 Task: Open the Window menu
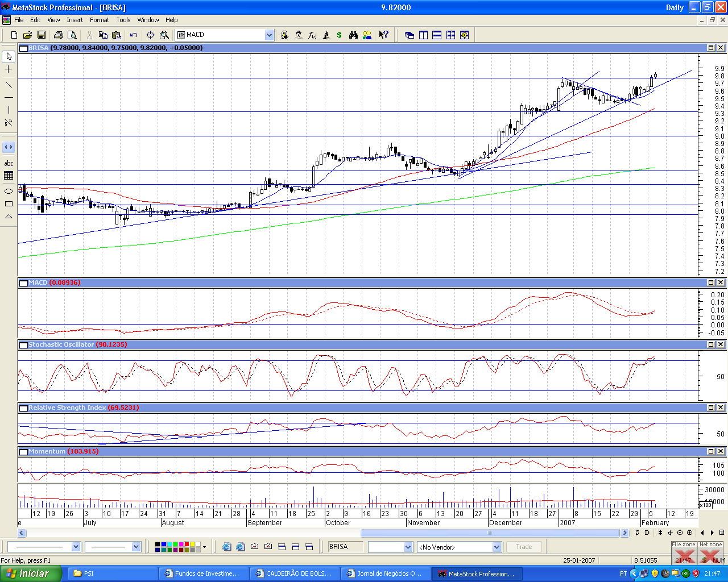pos(148,20)
